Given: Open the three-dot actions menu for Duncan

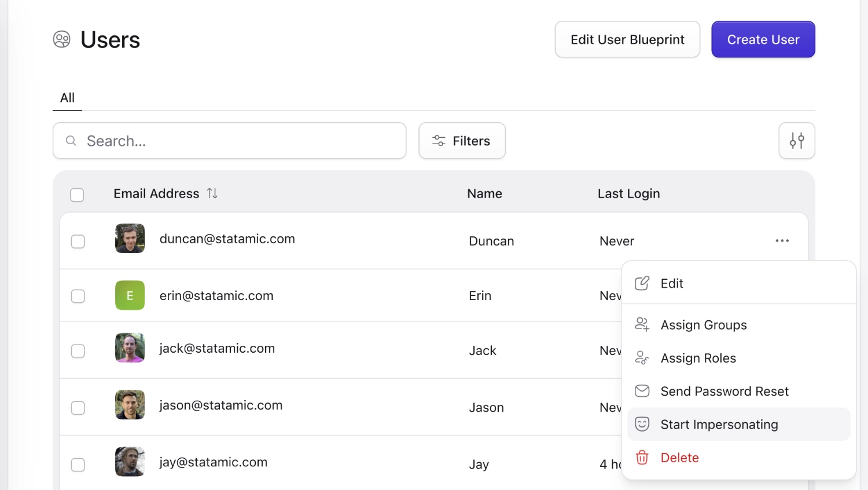Looking at the screenshot, I should (782, 240).
